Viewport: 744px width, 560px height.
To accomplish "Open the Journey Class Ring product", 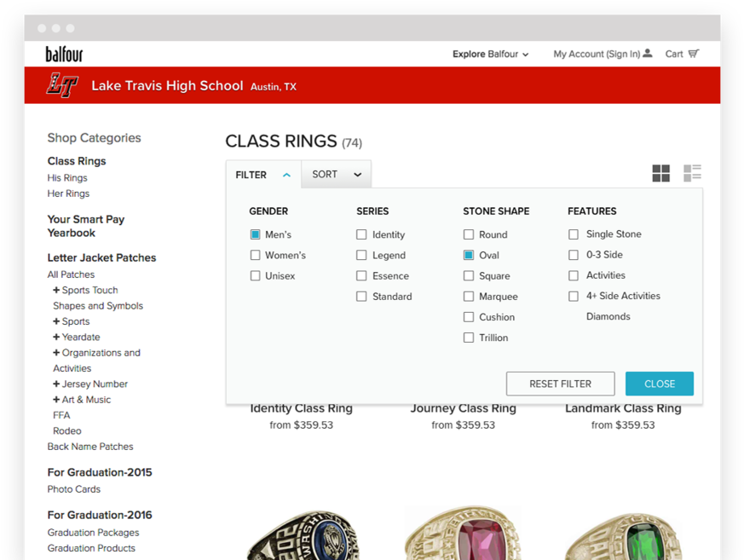I will tap(463, 409).
